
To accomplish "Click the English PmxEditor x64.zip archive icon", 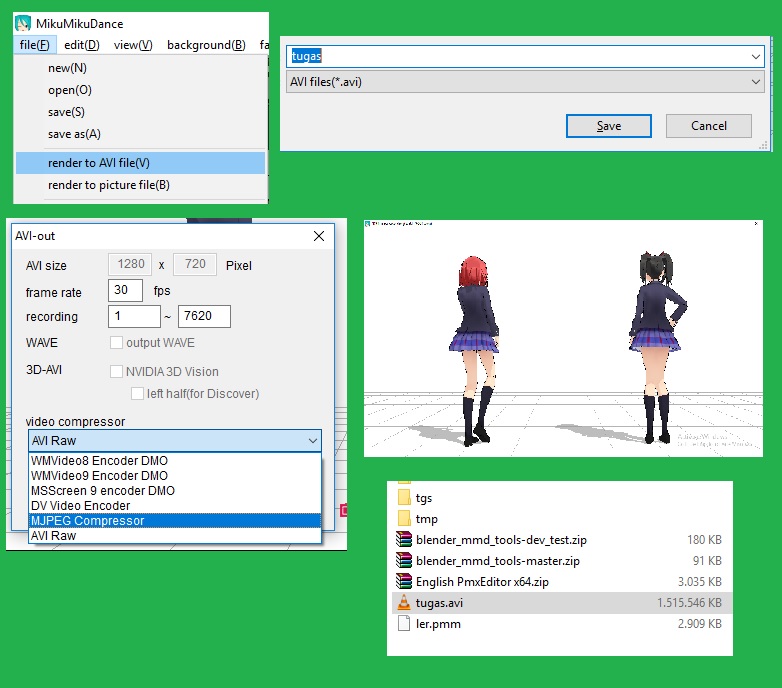I will click(404, 581).
